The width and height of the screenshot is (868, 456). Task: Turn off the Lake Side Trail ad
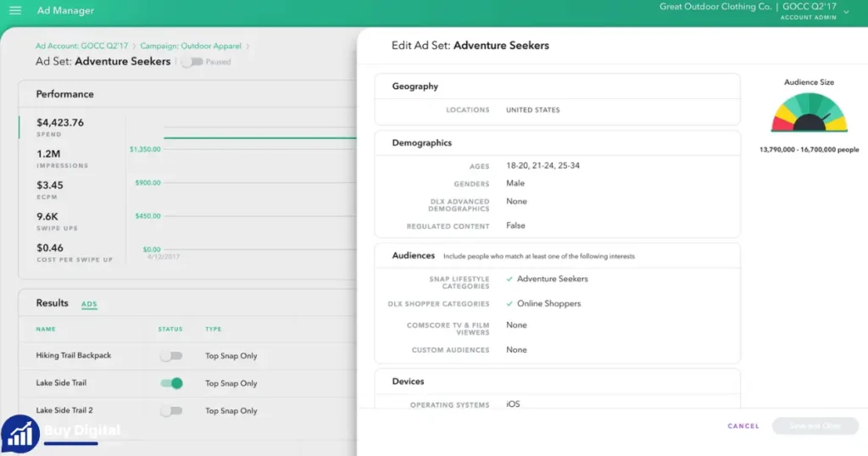171,383
